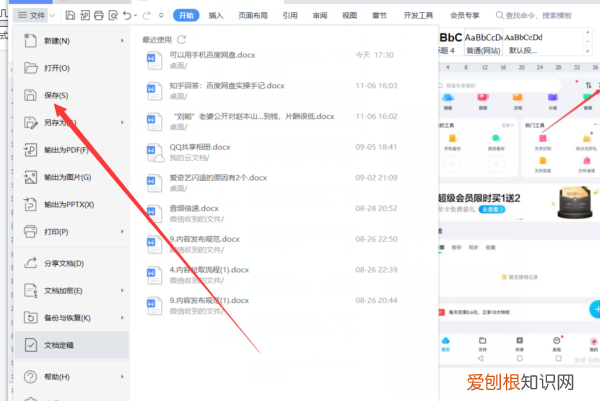Open the 页面布局 ribbon tab

(253, 15)
